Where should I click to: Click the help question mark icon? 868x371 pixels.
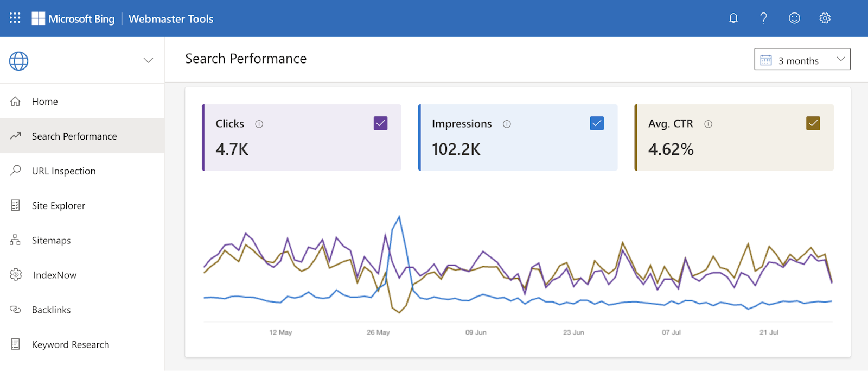tap(764, 18)
